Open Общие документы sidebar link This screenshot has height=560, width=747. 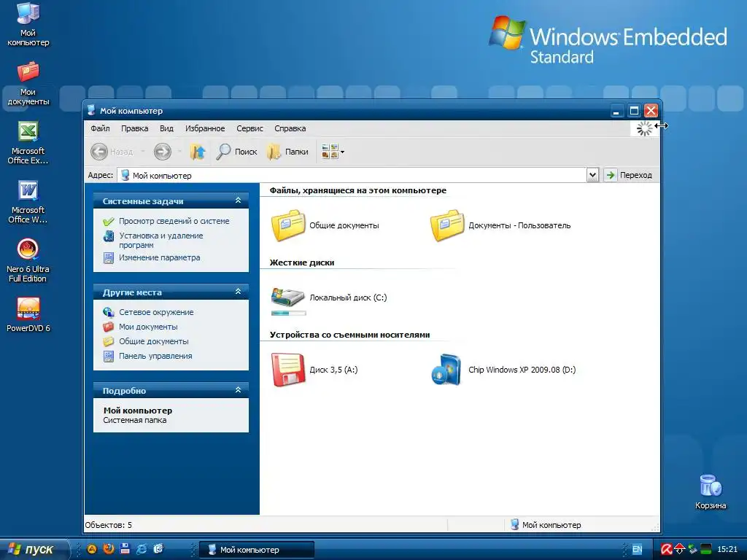point(153,341)
